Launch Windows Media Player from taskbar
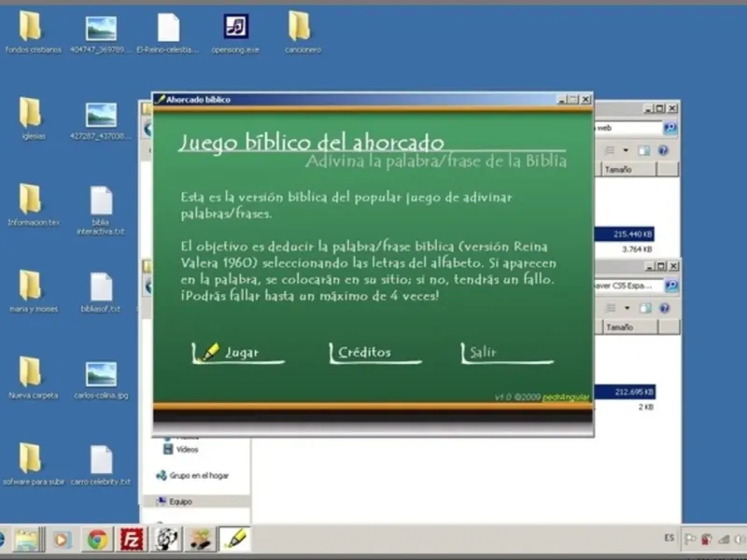747x560 pixels. (x=62, y=540)
